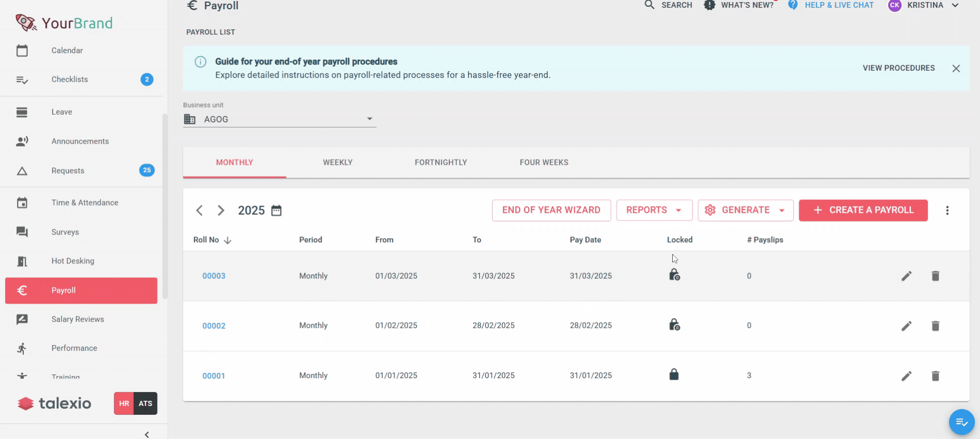Select Payroll in the sidebar

tap(81, 290)
